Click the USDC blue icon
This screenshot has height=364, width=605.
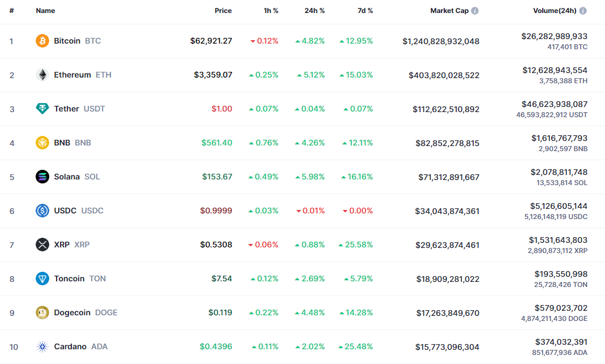(42, 211)
